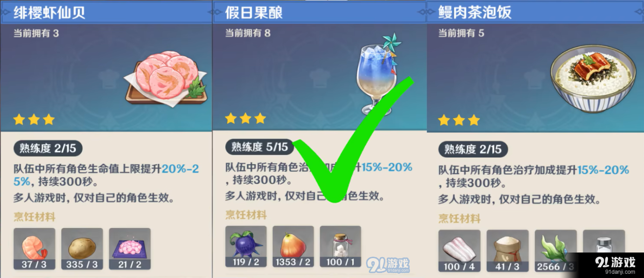The image size is (644, 278).
Task: Click the pink sakura bloom ingredient 21/2
Action: [x=130, y=249]
